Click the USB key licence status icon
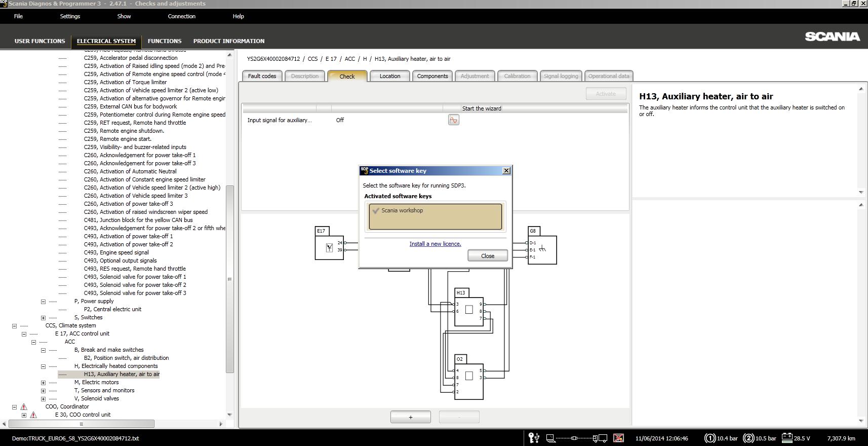Screen dimensions: 868x446 point(533,438)
